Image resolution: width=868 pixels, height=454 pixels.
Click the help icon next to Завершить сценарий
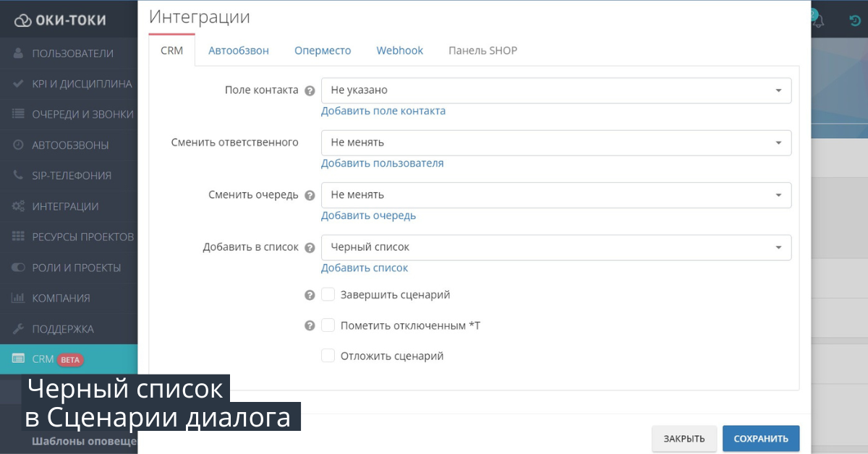point(310,295)
